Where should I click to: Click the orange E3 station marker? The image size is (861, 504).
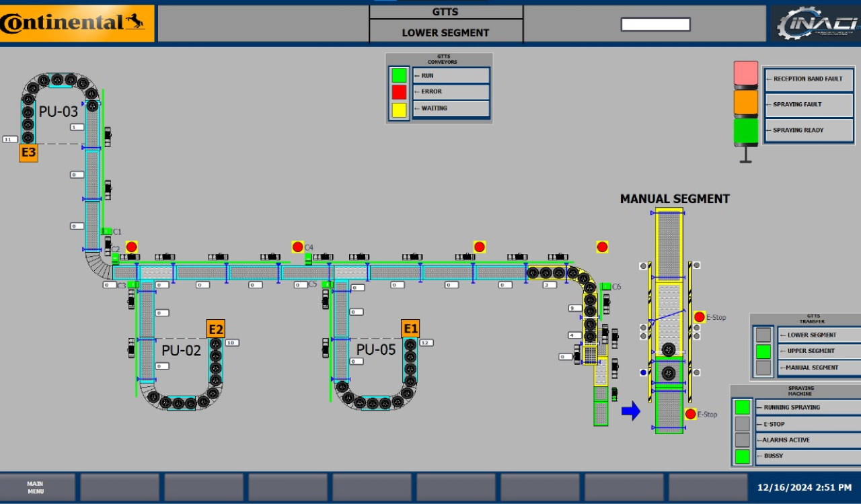(28, 153)
